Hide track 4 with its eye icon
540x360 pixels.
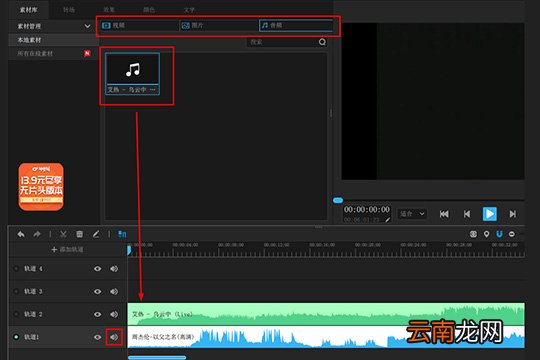(98, 269)
